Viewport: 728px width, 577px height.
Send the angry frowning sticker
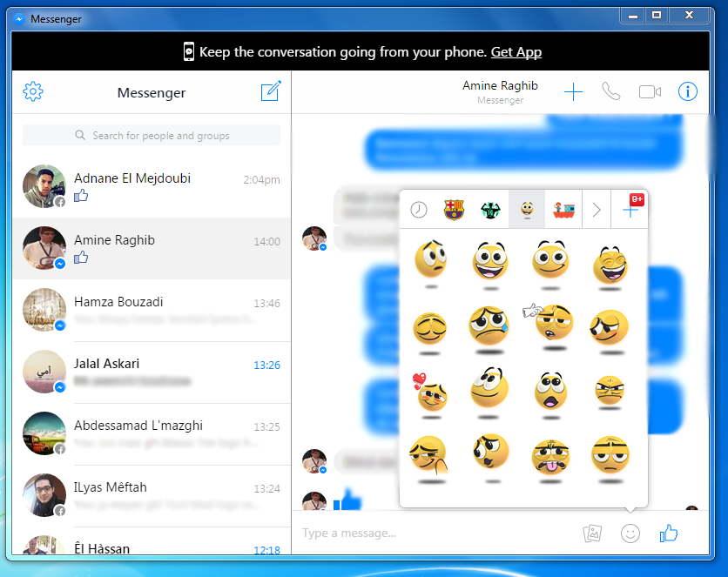(610, 392)
